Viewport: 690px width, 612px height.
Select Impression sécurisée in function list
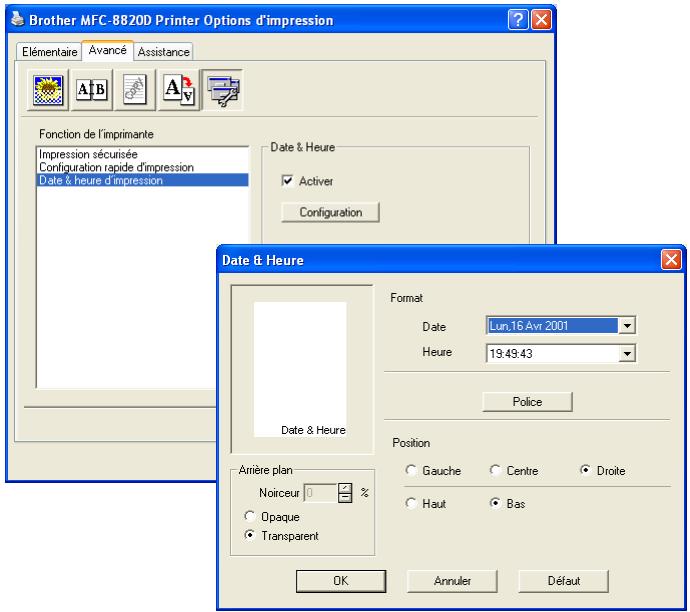pyautogui.click(x=143, y=154)
